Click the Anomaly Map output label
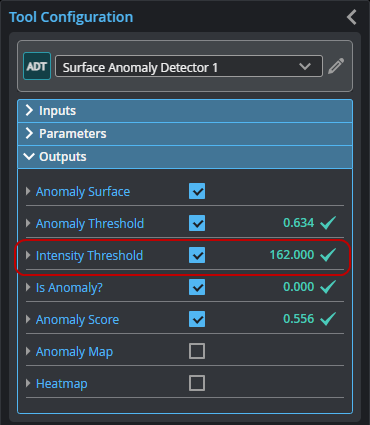 [74, 352]
